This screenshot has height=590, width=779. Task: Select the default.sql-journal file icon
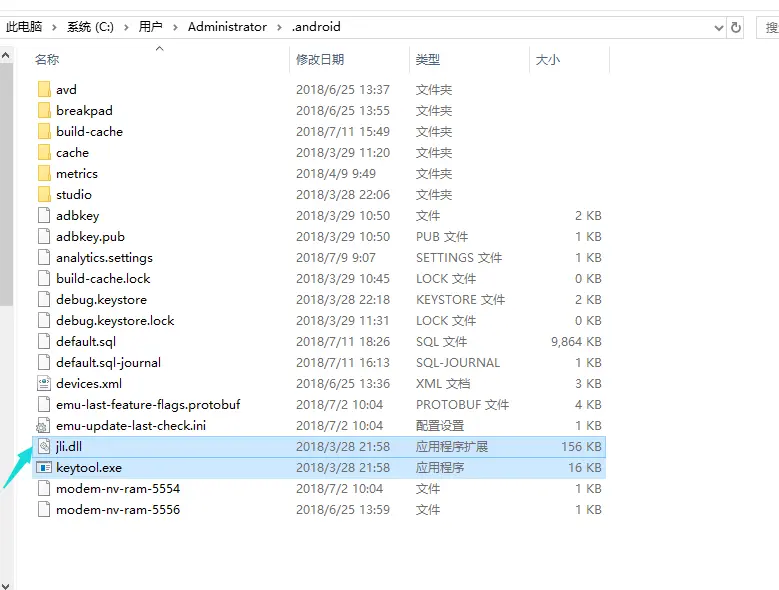click(44, 363)
